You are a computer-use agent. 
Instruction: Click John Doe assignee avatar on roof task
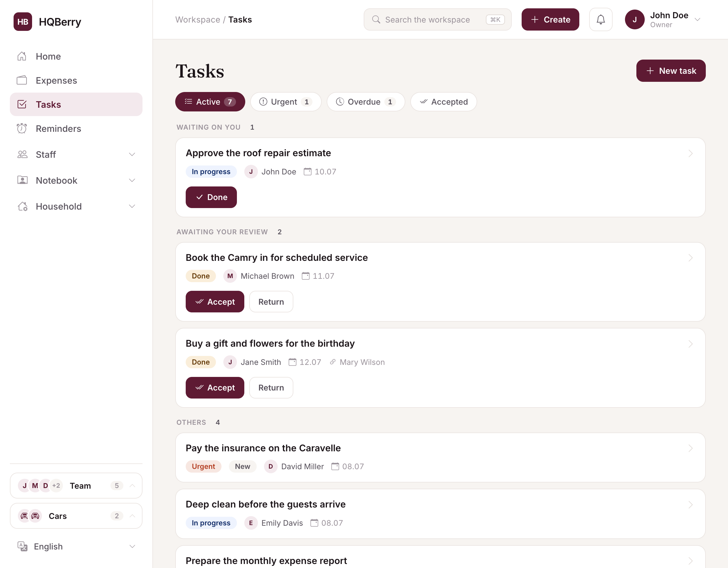point(251,172)
